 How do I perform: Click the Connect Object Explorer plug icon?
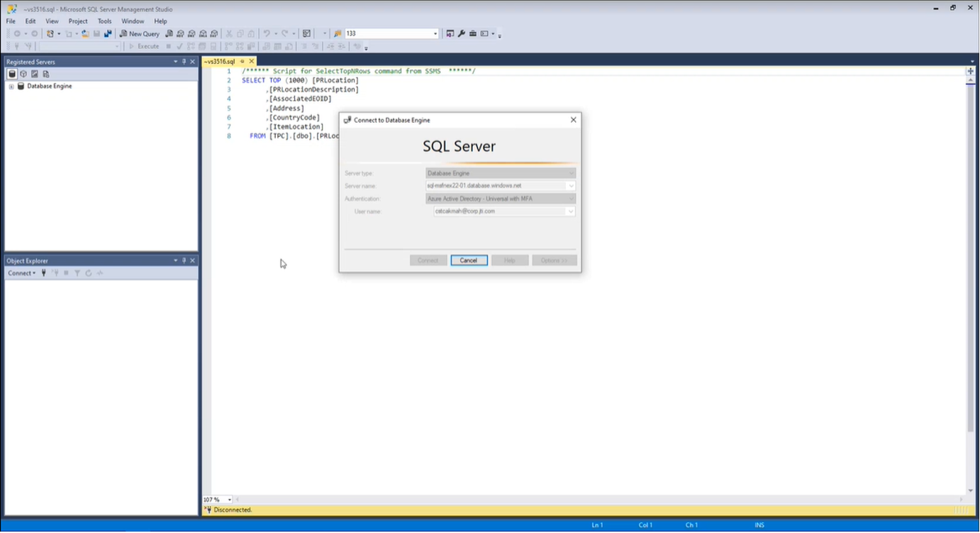[44, 273]
